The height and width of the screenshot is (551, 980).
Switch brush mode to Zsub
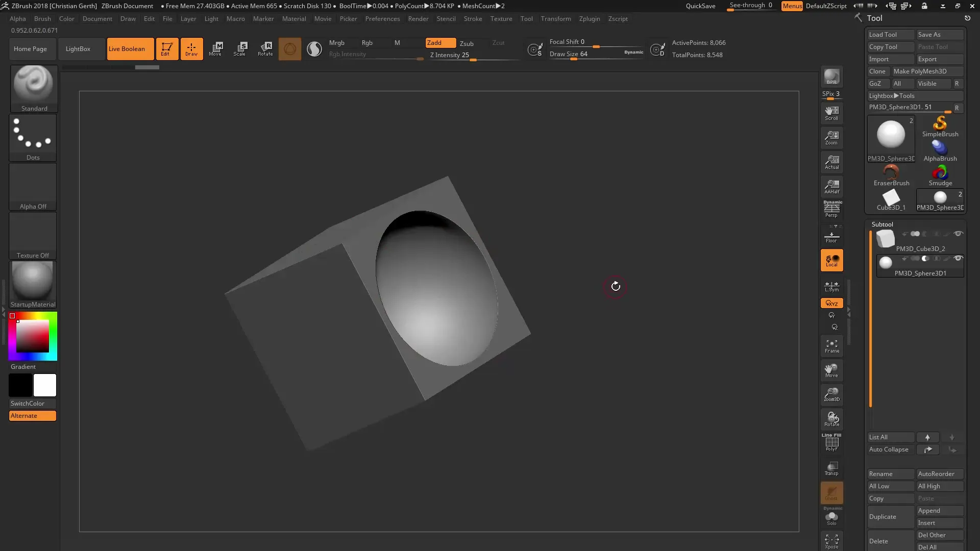point(467,43)
